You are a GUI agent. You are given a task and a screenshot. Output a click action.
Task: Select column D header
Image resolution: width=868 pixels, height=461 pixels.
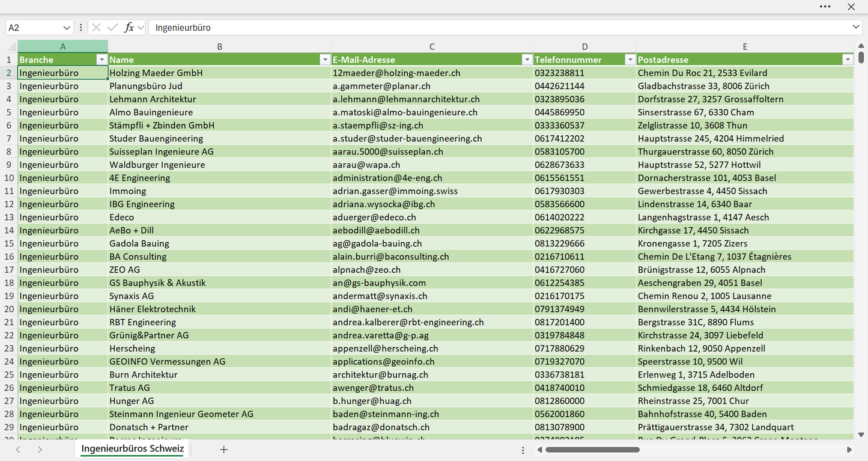click(584, 46)
